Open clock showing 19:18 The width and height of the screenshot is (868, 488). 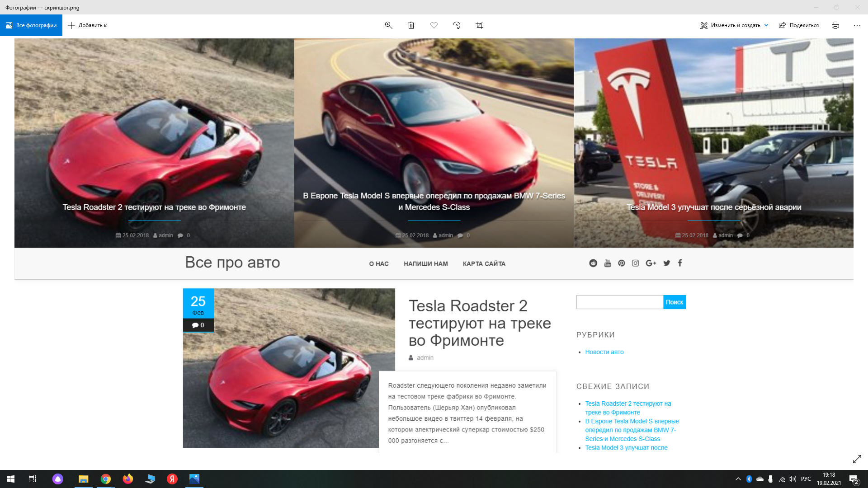coord(829,479)
